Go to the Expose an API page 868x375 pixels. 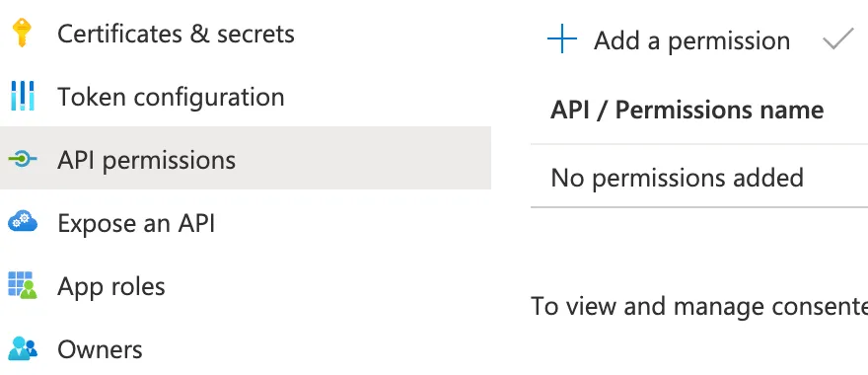pyautogui.click(x=136, y=223)
